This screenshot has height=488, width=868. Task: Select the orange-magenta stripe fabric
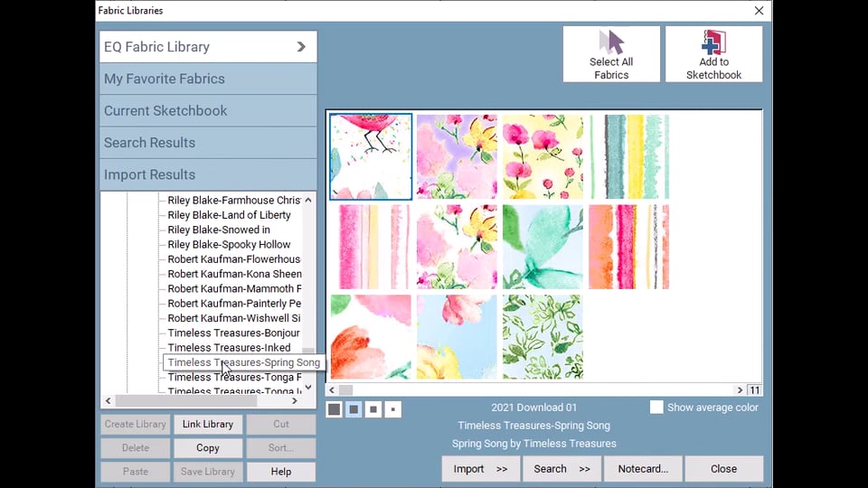(x=629, y=247)
